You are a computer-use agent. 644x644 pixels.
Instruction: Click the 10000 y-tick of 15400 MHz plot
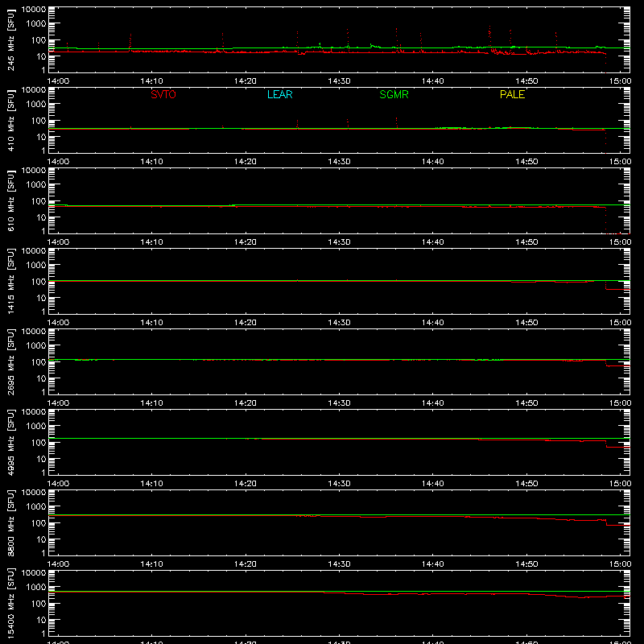coord(34,573)
